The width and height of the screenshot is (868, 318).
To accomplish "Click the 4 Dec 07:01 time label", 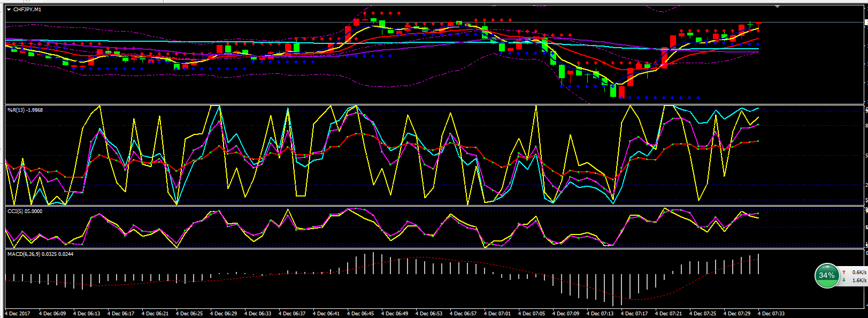I will [497, 313].
